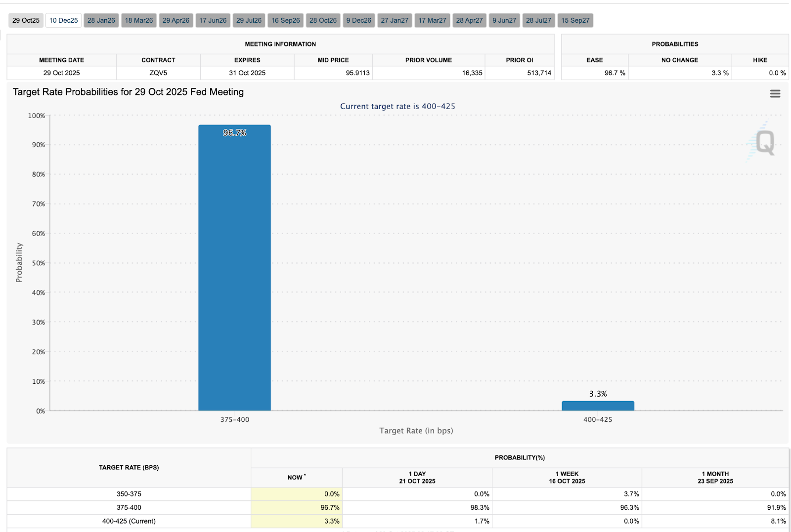Switch to the 15 Sep27 tab
This screenshot has height=532, width=791.
(575, 20)
